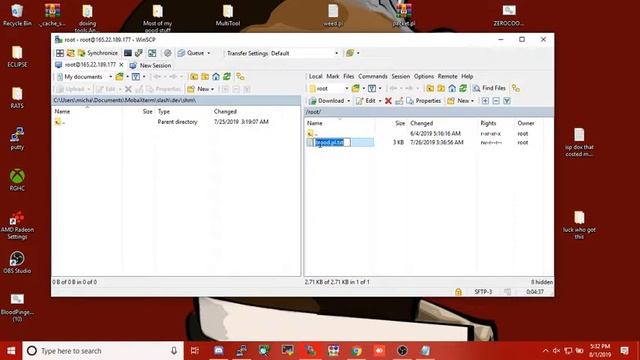The width and height of the screenshot is (640, 360).
Task: Expand the Download dropdown arrow
Action: point(349,101)
